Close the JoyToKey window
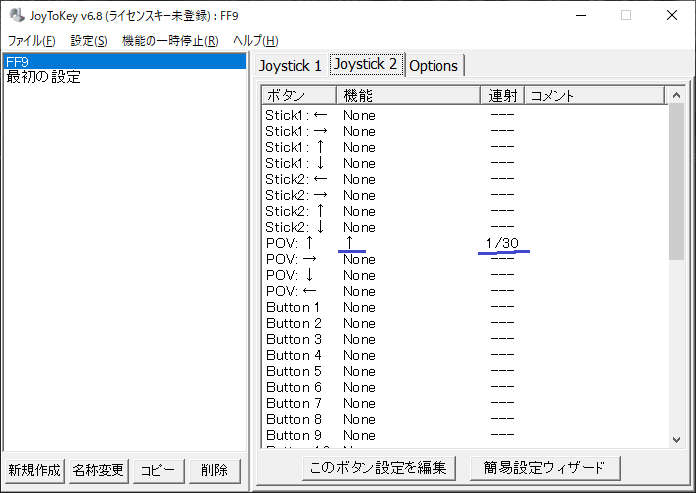696x493 pixels. [x=672, y=16]
